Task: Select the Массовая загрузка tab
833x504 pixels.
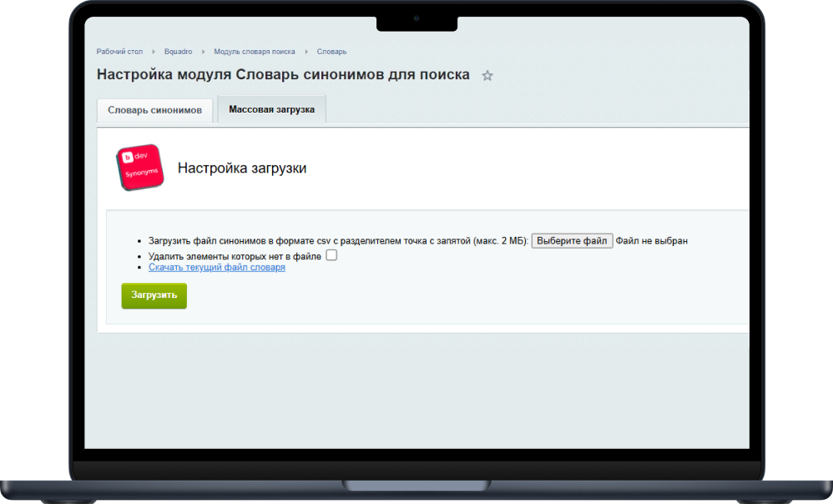Action: pyautogui.click(x=271, y=109)
